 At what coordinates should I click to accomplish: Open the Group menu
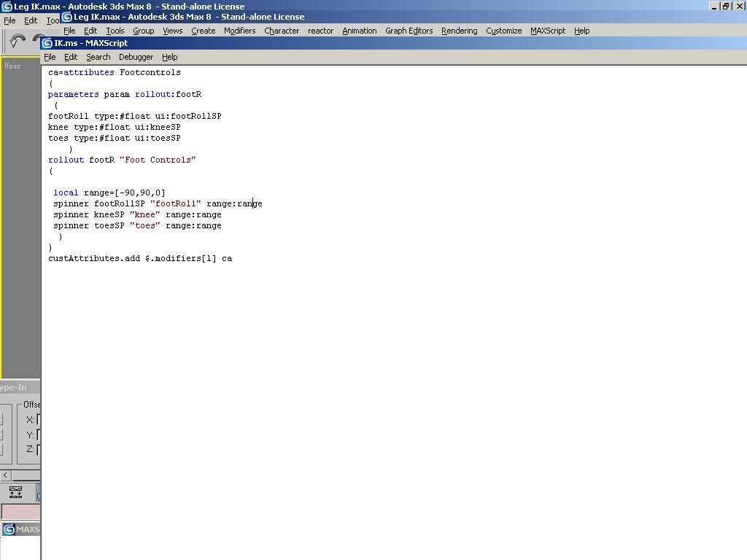144,31
